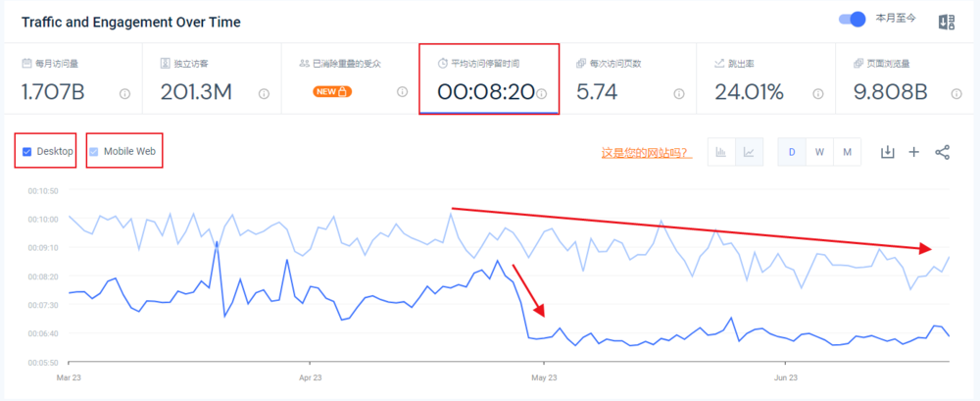Click the plus icon to add chart
980x401 pixels.
914,152
